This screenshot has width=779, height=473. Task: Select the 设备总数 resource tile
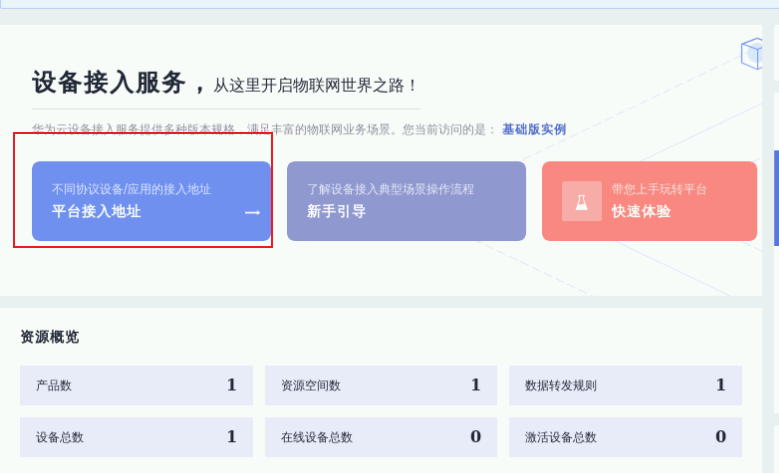pos(132,437)
